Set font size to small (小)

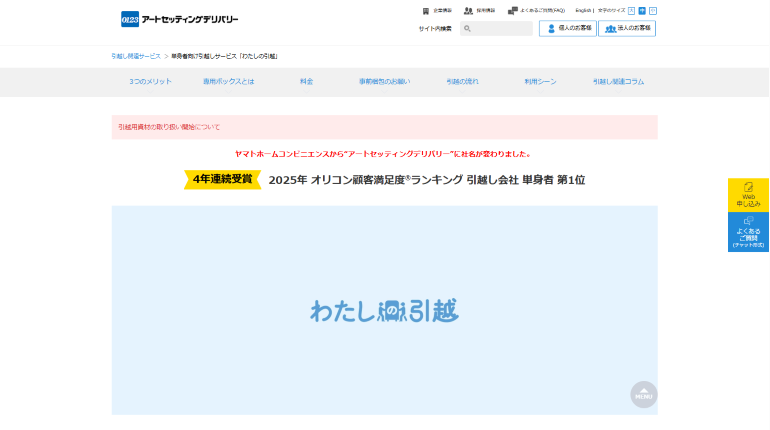tap(653, 11)
